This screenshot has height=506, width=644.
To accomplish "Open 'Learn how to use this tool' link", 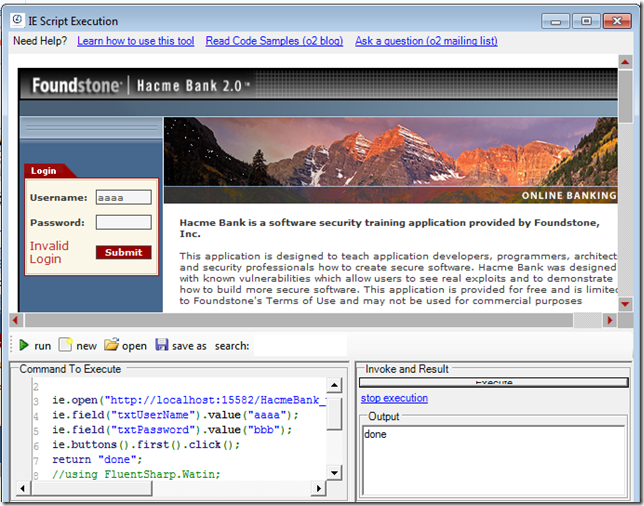I will coord(136,41).
